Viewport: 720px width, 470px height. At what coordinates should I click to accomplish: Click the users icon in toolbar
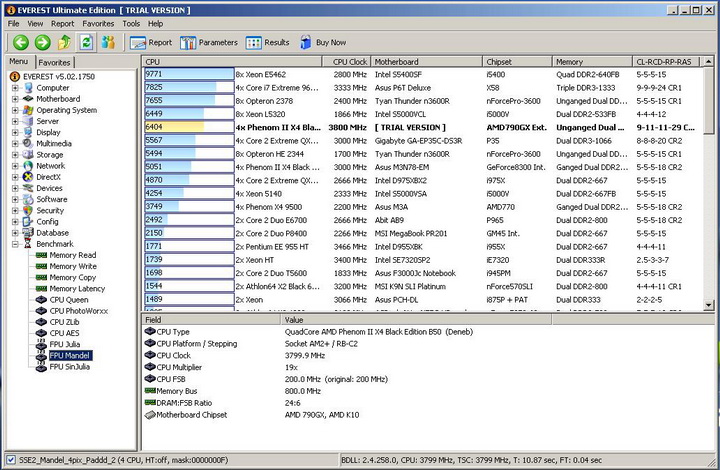coord(108,43)
